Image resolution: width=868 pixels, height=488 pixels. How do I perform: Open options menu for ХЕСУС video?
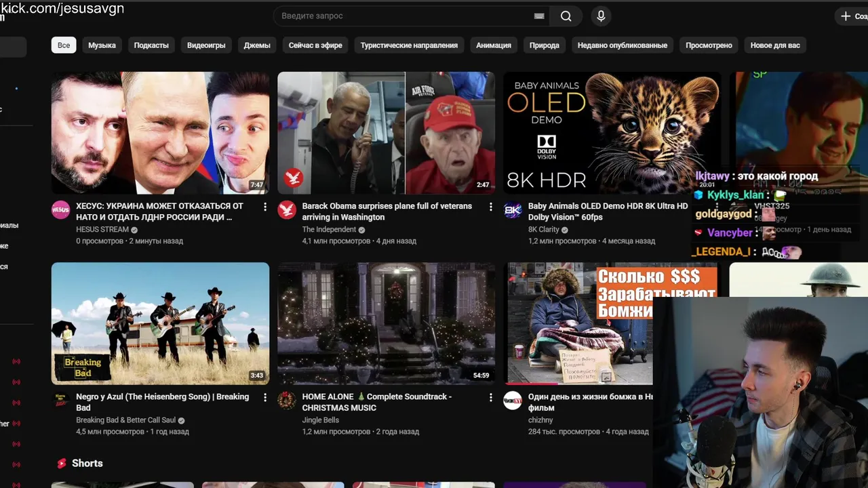[x=264, y=207]
